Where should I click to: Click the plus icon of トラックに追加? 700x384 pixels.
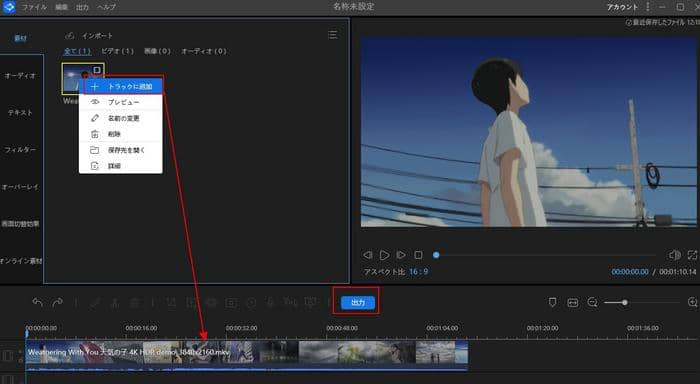click(94, 87)
